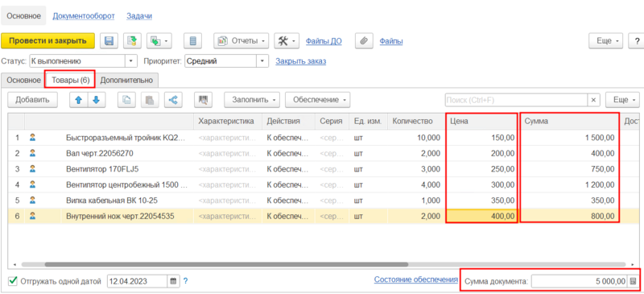
Task: Click the Закрыть заказ link
Action: click(x=300, y=61)
